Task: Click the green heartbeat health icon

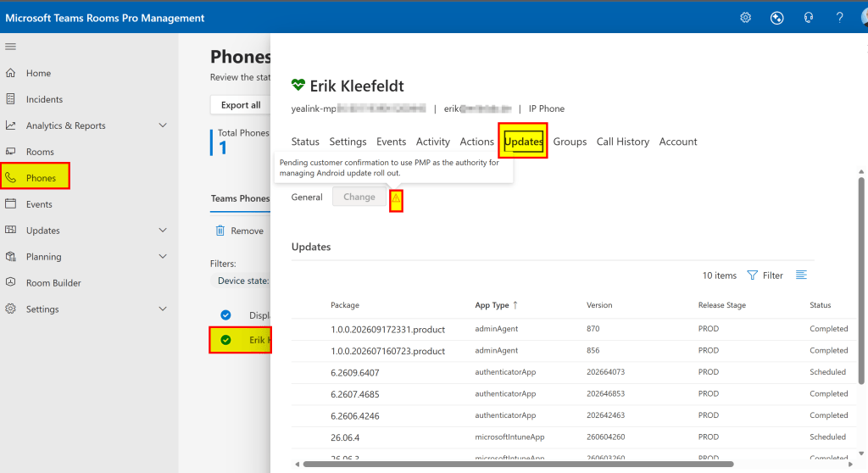Action: 298,85
